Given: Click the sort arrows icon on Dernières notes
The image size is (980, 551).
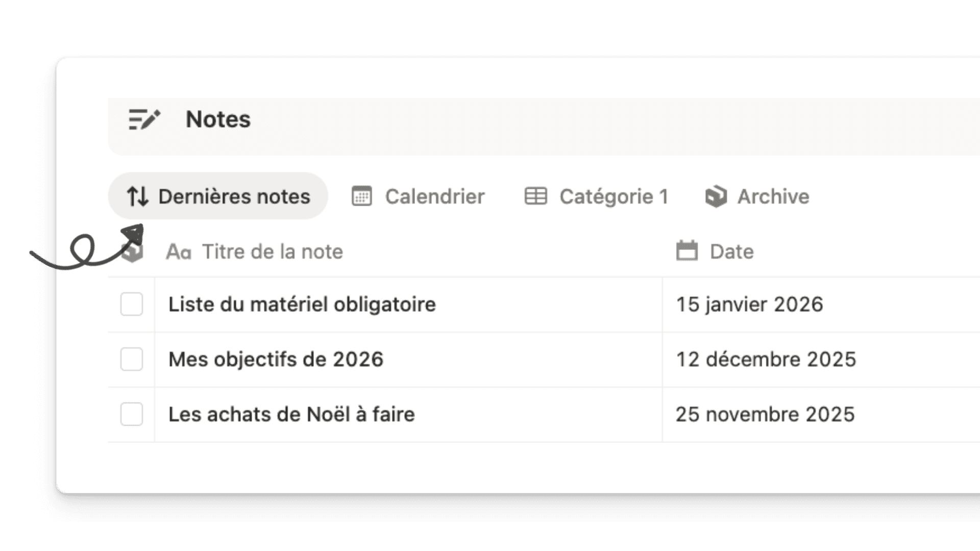Looking at the screenshot, I should (x=138, y=196).
